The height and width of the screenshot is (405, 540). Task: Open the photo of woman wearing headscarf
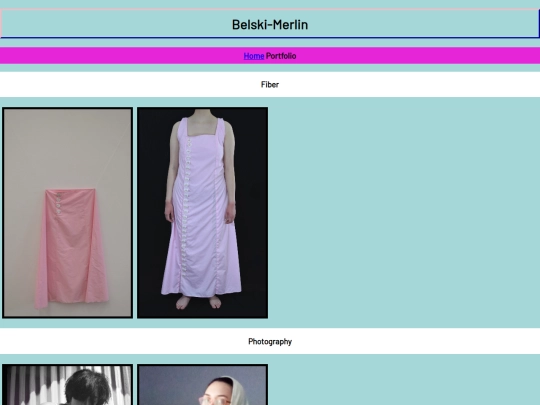tap(202, 385)
